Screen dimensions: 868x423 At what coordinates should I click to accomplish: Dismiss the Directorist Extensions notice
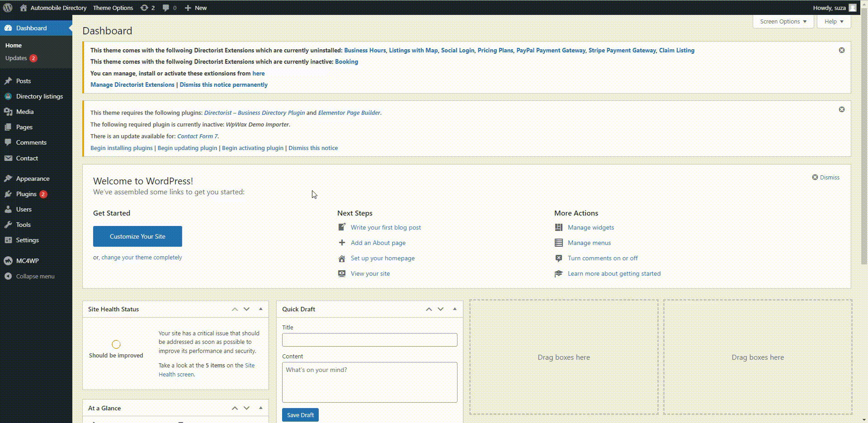click(841, 50)
